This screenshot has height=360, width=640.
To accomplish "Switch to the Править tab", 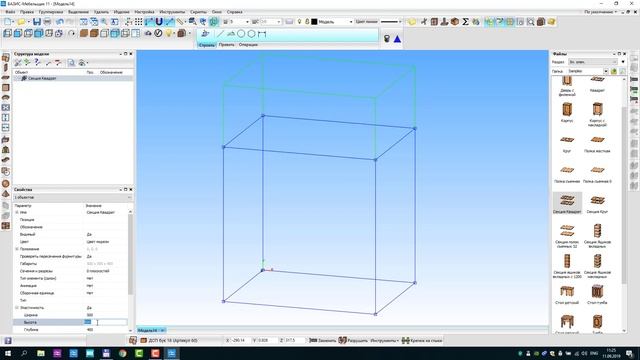I will (x=227, y=45).
